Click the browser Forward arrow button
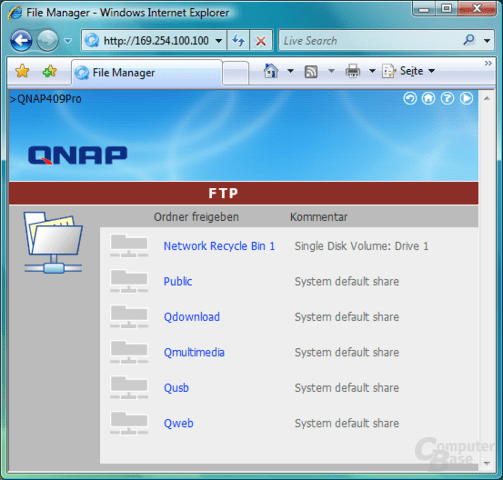Screen dimensions: 503x480 48,41
